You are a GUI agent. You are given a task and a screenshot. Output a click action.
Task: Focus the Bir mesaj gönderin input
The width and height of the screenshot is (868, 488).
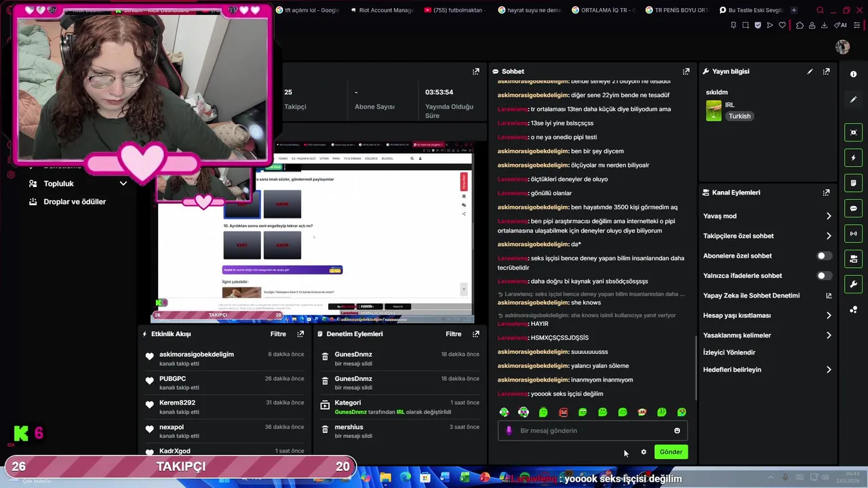pyautogui.click(x=593, y=430)
